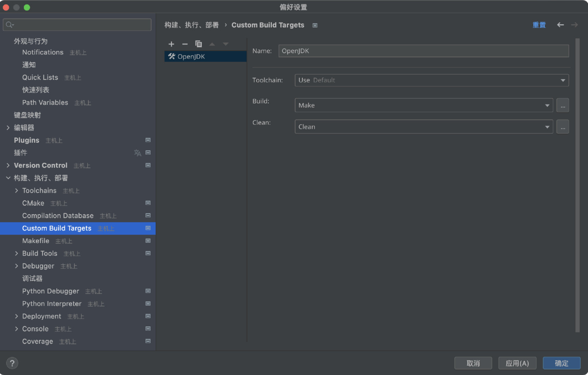Viewport: 588px width, 375px height.
Task: Click project icon on Python Interpreter row
Action: click(148, 303)
